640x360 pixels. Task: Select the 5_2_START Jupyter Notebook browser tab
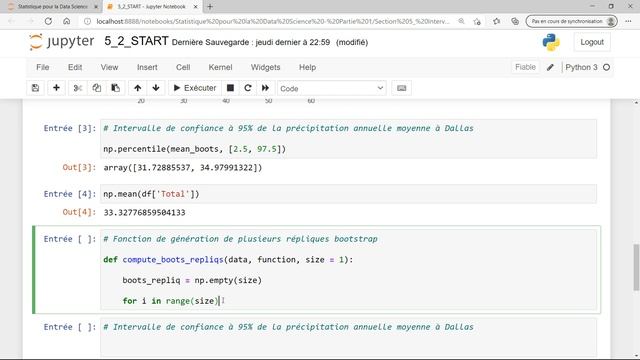[x=151, y=7]
